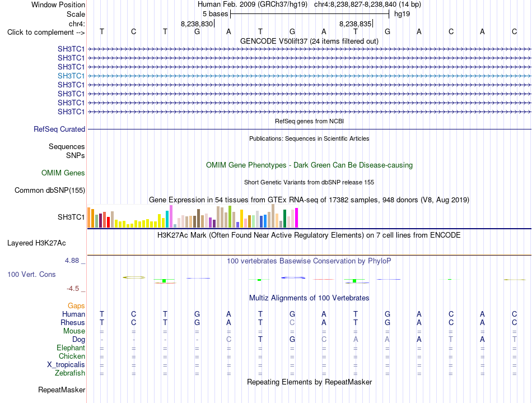Click the Elephant species label
Screen dimensions: 532x403
(71, 348)
